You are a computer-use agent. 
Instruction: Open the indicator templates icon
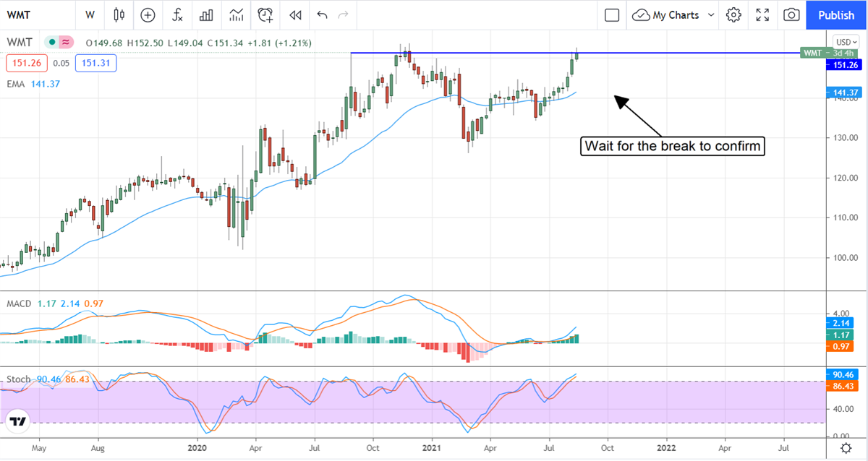point(236,14)
